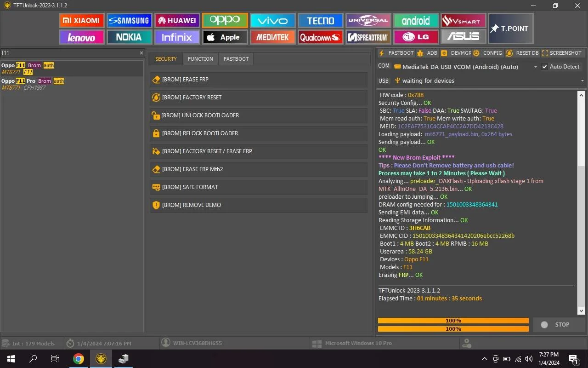Screen dimensions: 588x368
Task: Open Windows taskbar search
Action: pos(33,359)
